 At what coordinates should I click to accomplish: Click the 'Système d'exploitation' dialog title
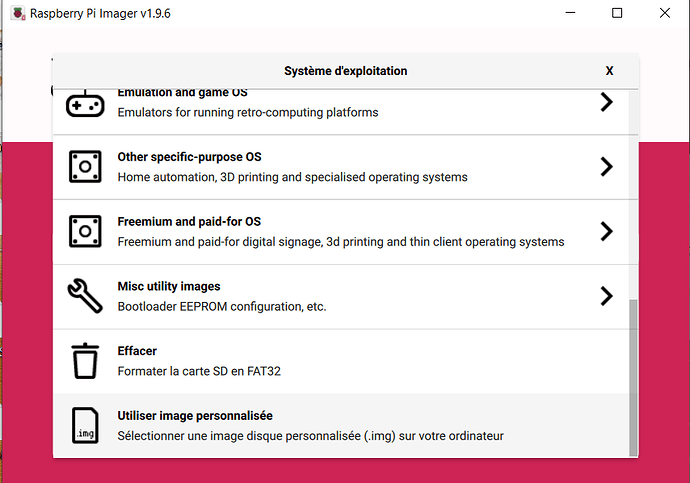pyautogui.click(x=345, y=71)
